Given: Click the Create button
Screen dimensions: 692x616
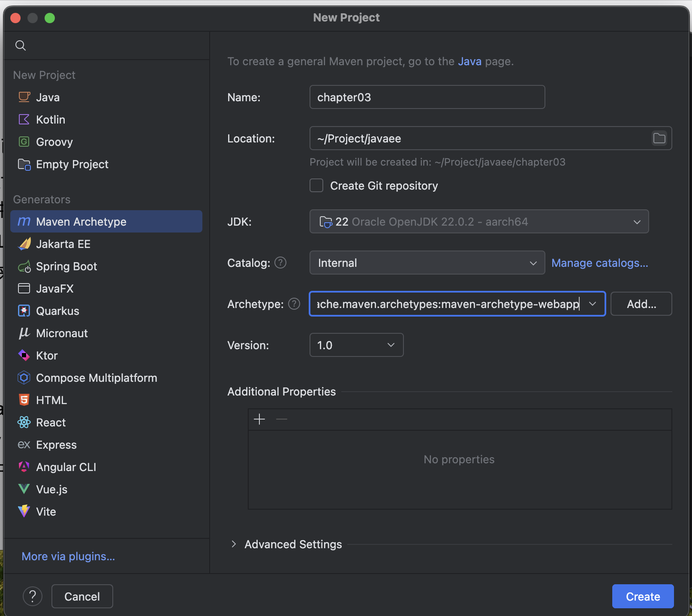Looking at the screenshot, I should (x=643, y=596).
